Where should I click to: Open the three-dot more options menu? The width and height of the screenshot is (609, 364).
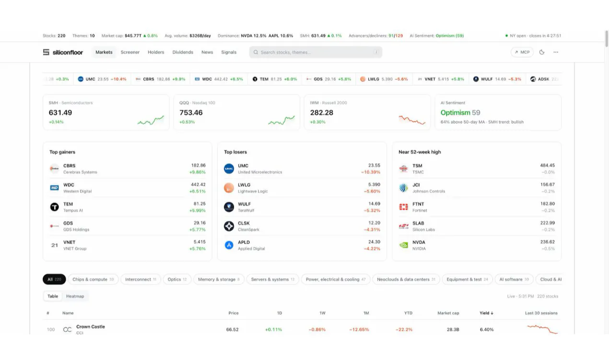point(556,52)
